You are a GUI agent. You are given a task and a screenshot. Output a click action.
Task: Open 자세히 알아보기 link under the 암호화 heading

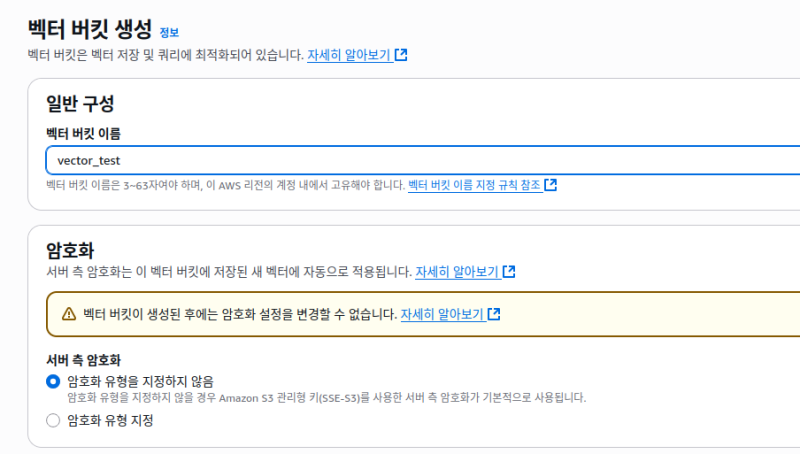[x=457, y=271]
